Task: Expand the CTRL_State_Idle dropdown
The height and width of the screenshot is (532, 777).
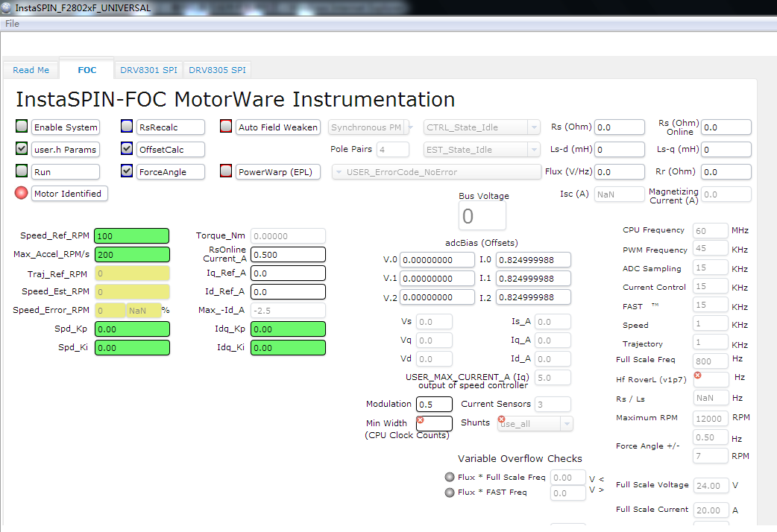Action: pyautogui.click(x=482, y=127)
